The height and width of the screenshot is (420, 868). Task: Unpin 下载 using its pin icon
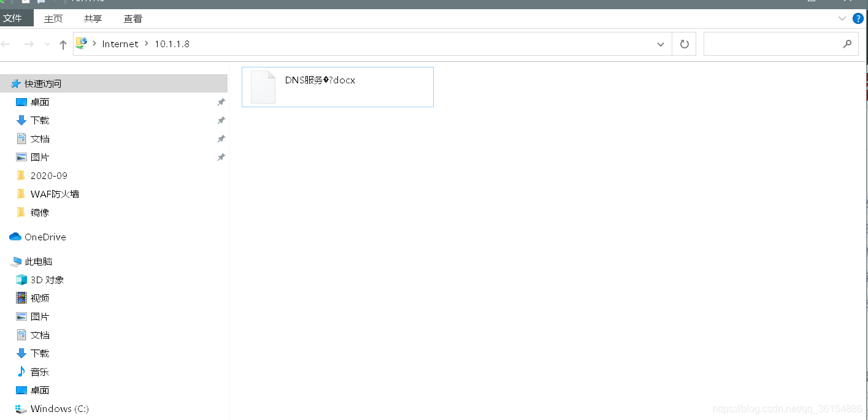tap(221, 120)
